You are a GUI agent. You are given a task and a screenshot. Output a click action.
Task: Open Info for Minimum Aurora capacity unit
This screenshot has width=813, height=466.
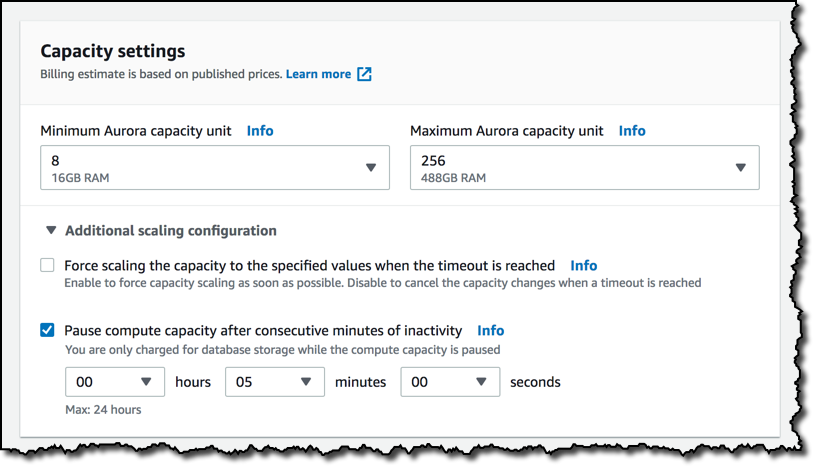pyautogui.click(x=260, y=131)
